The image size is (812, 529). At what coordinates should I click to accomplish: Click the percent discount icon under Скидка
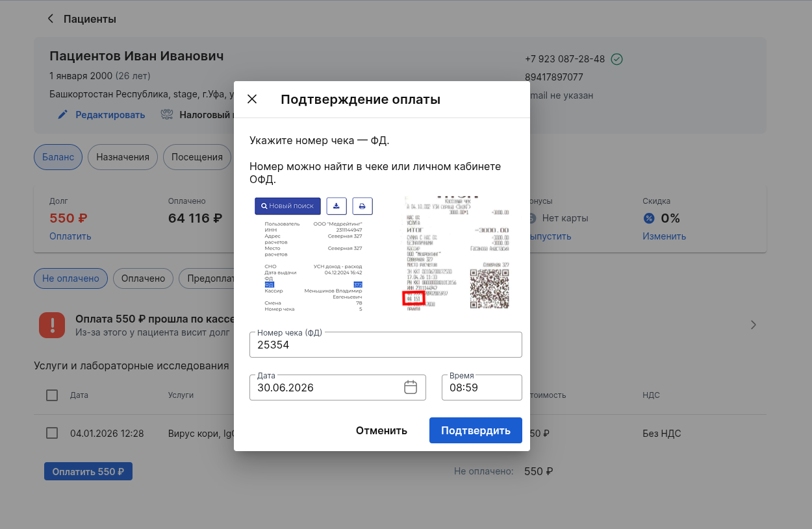point(649,218)
